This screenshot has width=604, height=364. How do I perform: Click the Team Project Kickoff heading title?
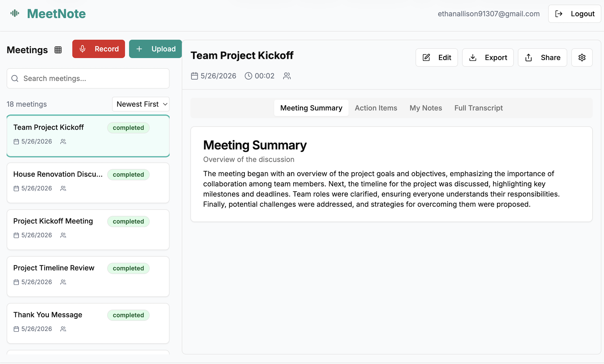click(x=242, y=56)
